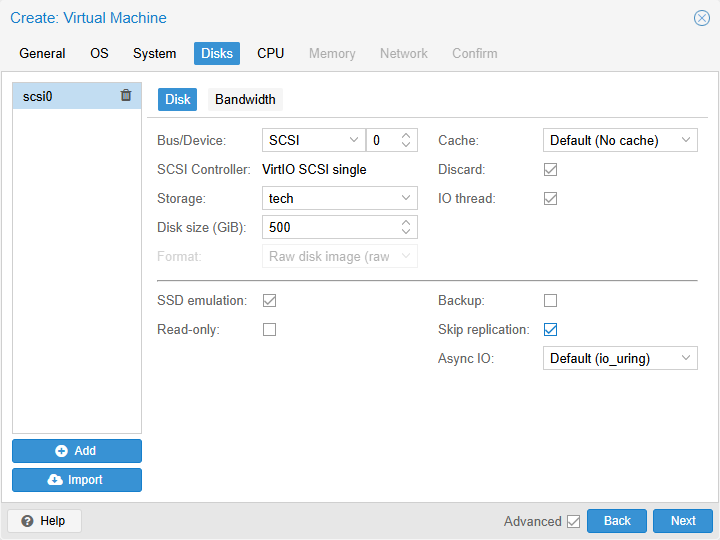This screenshot has height=540, width=720.
Task: Select scsi0 in the disk list
Action: [x=60, y=96]
